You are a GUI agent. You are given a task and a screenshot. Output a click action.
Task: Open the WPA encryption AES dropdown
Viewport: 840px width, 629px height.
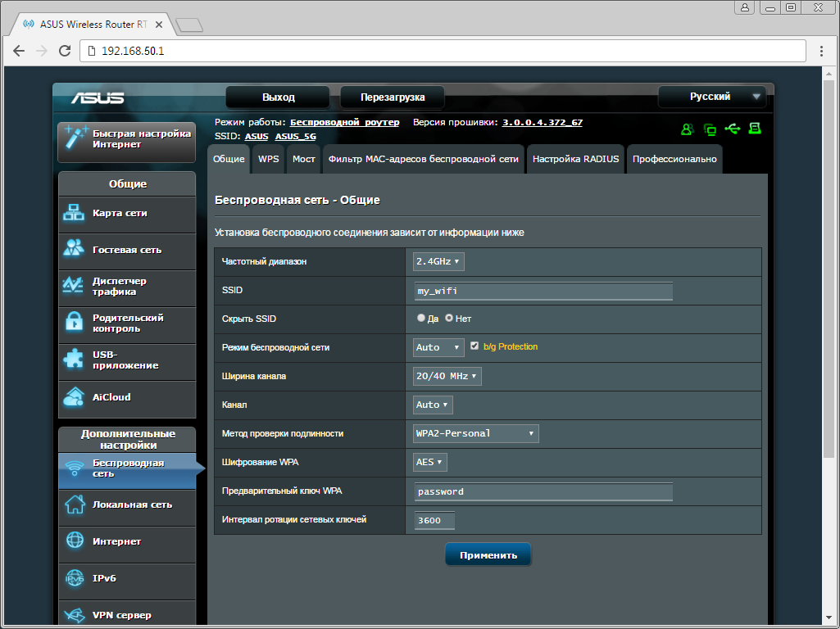pos(429,462)
